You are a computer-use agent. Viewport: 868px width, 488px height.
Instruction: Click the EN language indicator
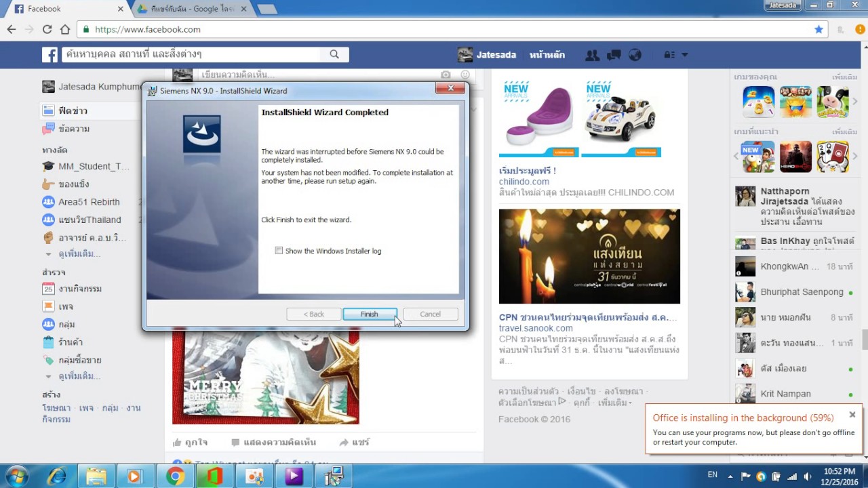pos(713,475)
